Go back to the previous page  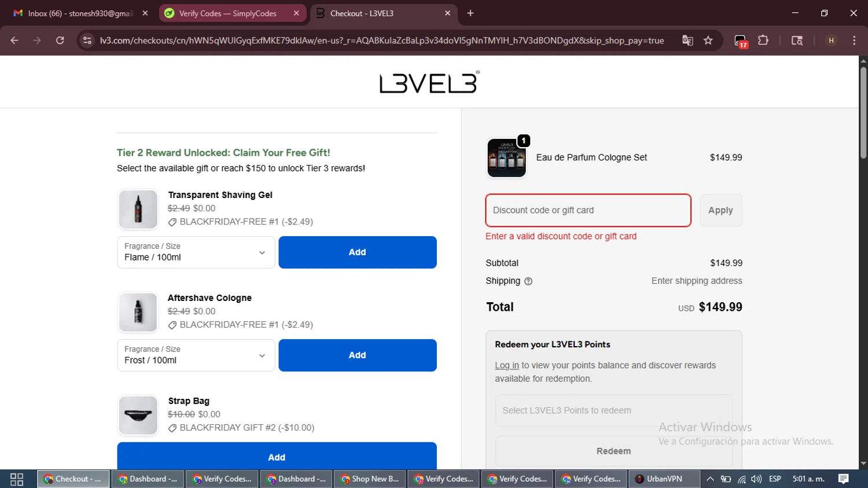coord(14,41)
